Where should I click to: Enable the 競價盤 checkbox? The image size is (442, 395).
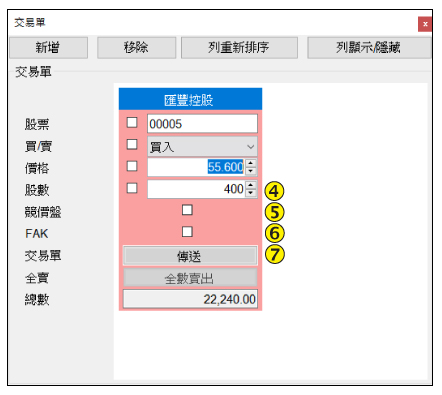pyautogui.click(x=187, y=210)
